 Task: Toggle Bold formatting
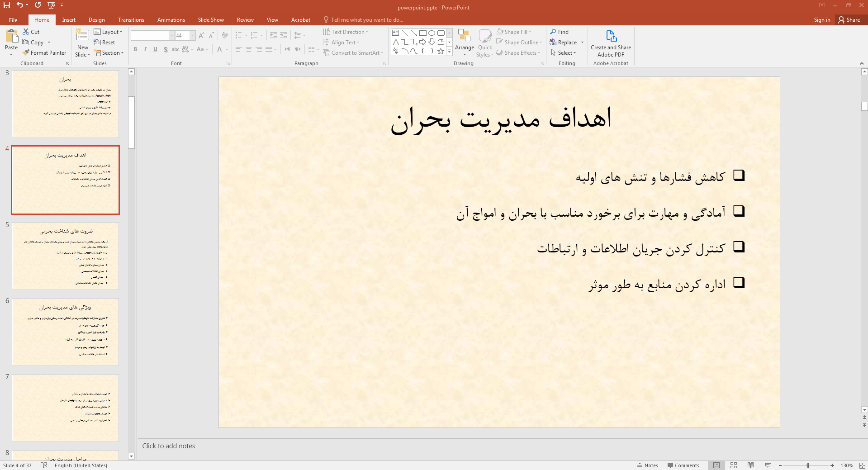click(135, 49)
